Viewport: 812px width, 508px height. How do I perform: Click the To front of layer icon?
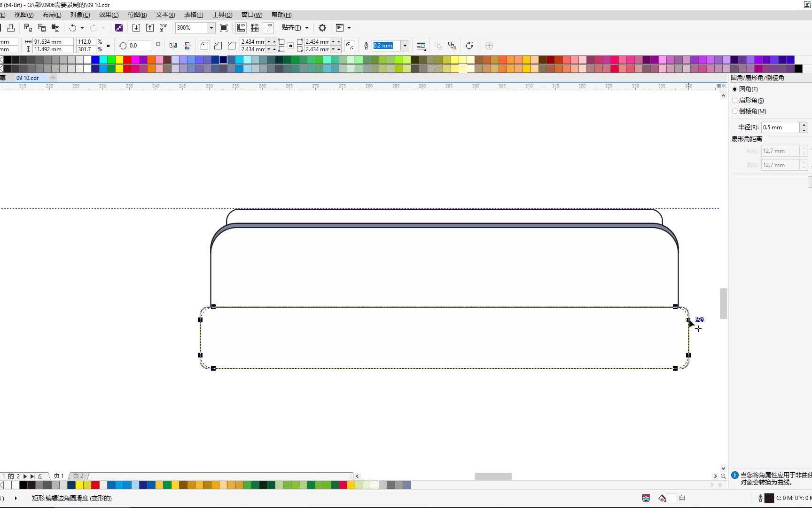click(438, 46)
